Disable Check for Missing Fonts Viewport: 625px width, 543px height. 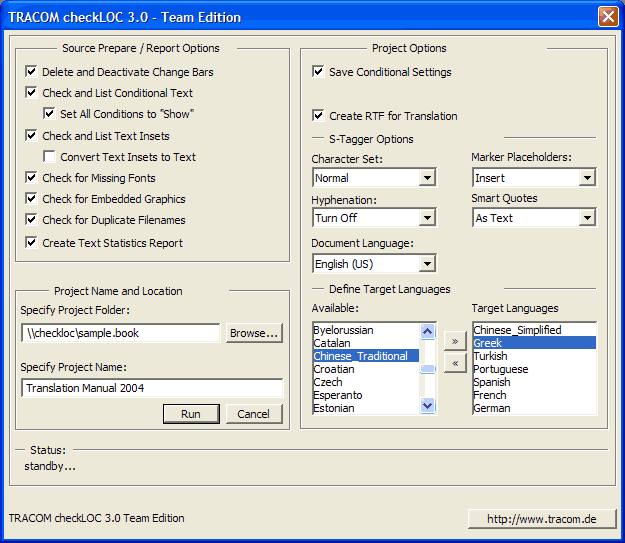coord(32,178)
